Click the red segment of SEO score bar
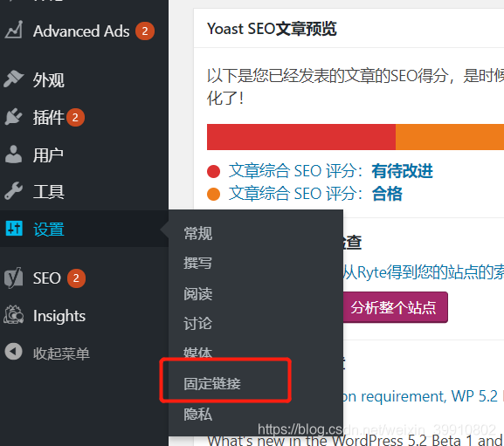The image size is (504, 446). coord(301,137)
